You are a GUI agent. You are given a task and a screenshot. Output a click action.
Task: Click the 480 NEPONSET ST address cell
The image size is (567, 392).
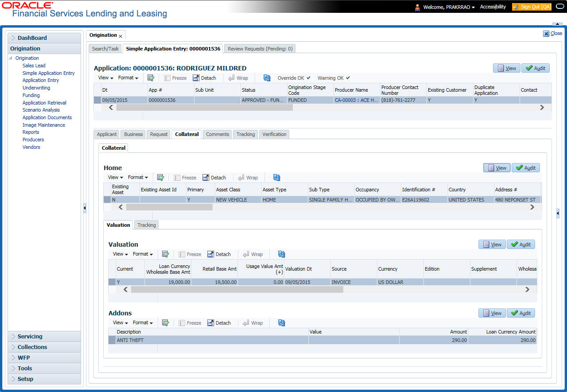pyautogui.click(x=517, y=200)
